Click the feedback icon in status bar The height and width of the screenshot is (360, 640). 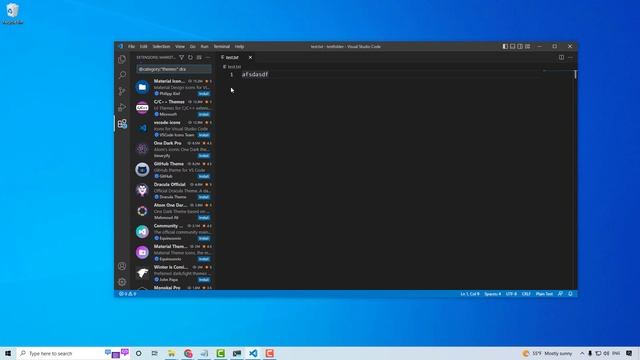click(x=560, y=294)
